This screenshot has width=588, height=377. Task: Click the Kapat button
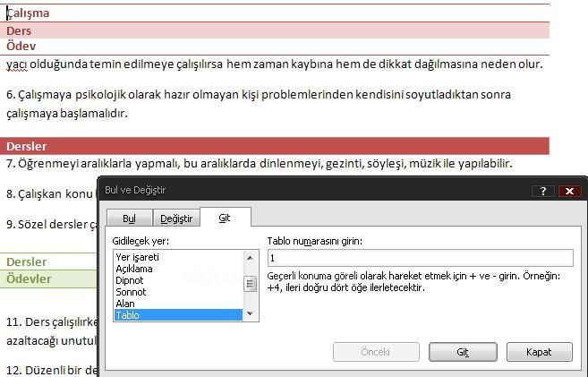pos(540,352)
